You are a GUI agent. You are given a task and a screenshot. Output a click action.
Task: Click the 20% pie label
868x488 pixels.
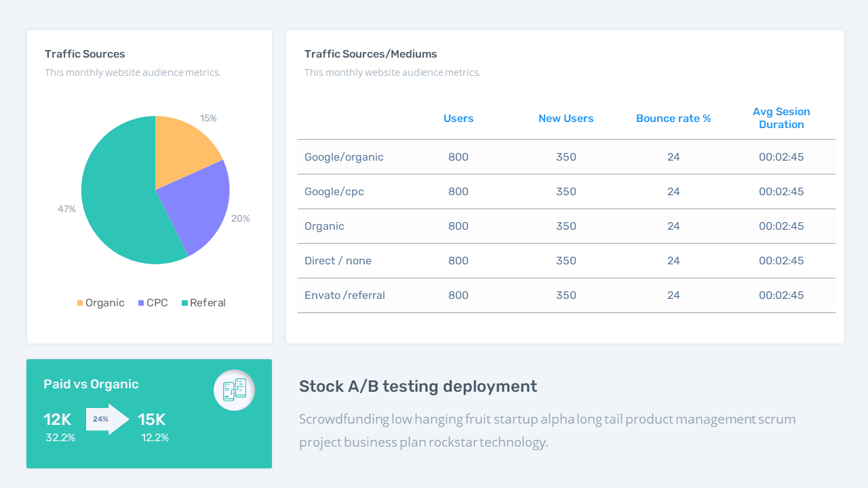coord(241,218)
